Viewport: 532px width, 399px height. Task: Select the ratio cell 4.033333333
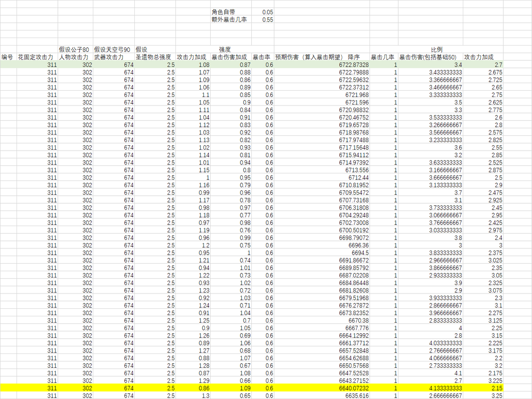coord(431,343)
